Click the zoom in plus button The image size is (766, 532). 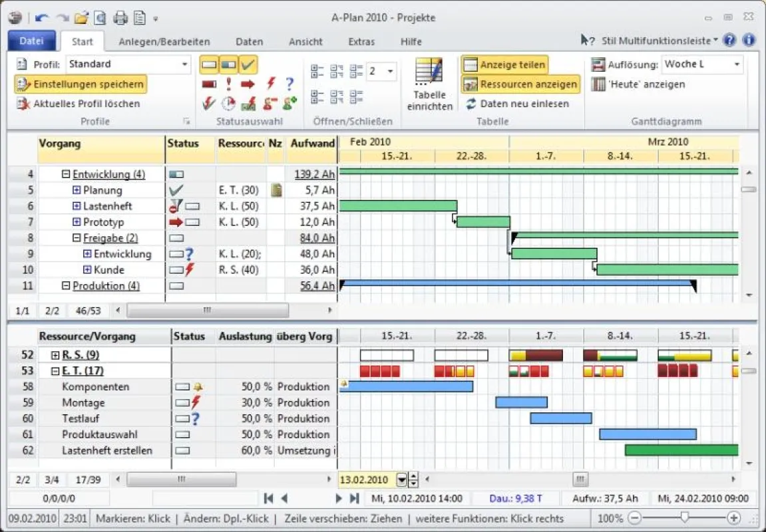coord(734,518)
